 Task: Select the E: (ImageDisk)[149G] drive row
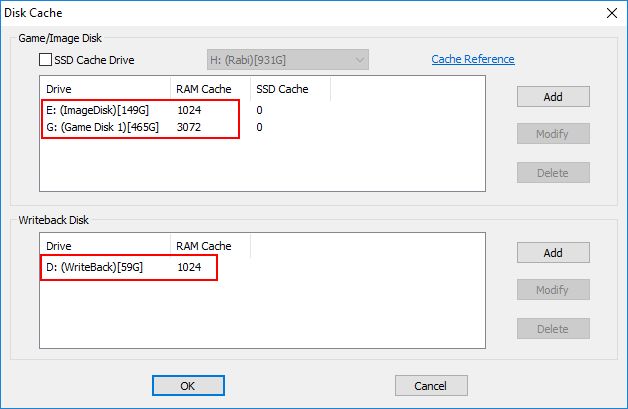tap(262, 110)
